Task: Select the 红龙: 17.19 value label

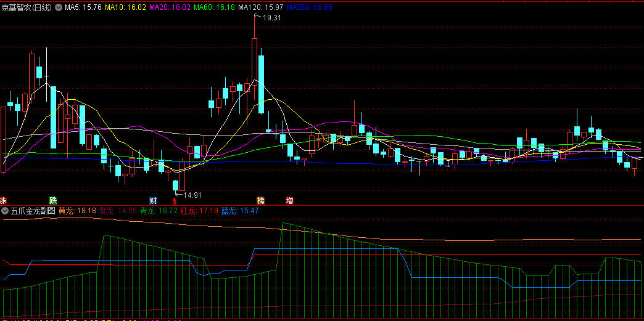Action: (199, 211)
